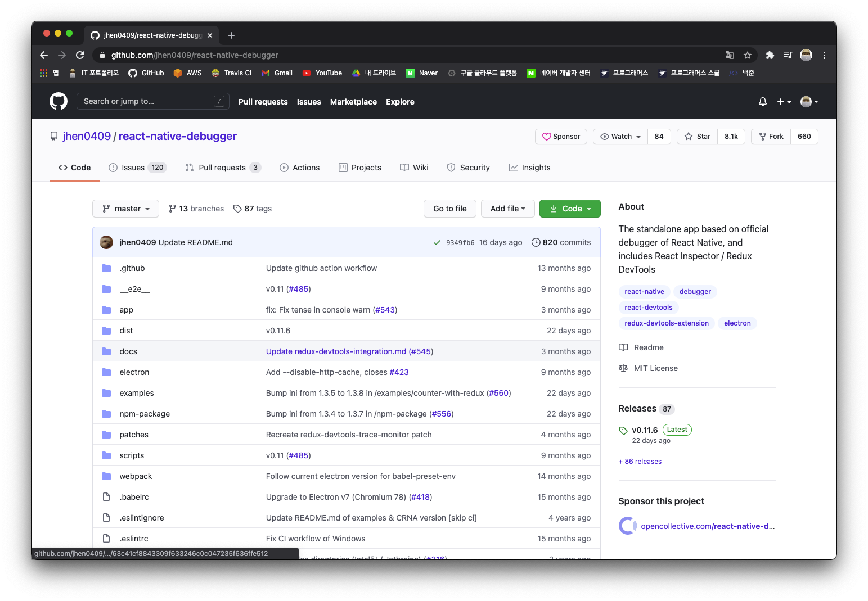868x601 pixels.
Task: View 13 branches
Action: (x=196, y=209)
